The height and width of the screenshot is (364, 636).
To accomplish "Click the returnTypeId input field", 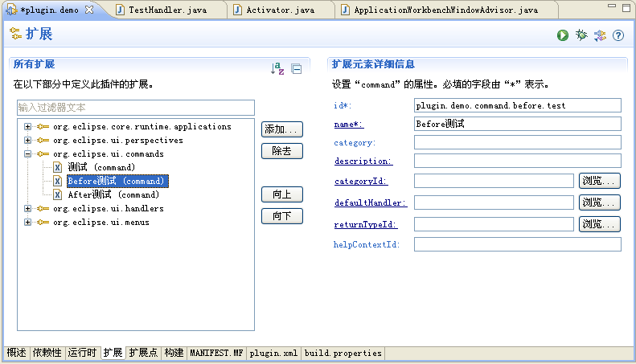I will pos(494,224).
